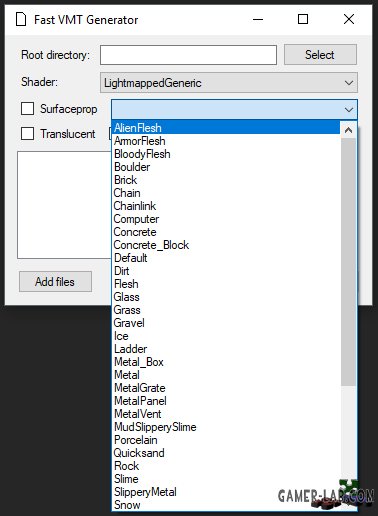Screen dimensions: 378x516
Task: Click the dropdown list scrollbar thumb
Action: pyautogui.click(x=349, y=262)
